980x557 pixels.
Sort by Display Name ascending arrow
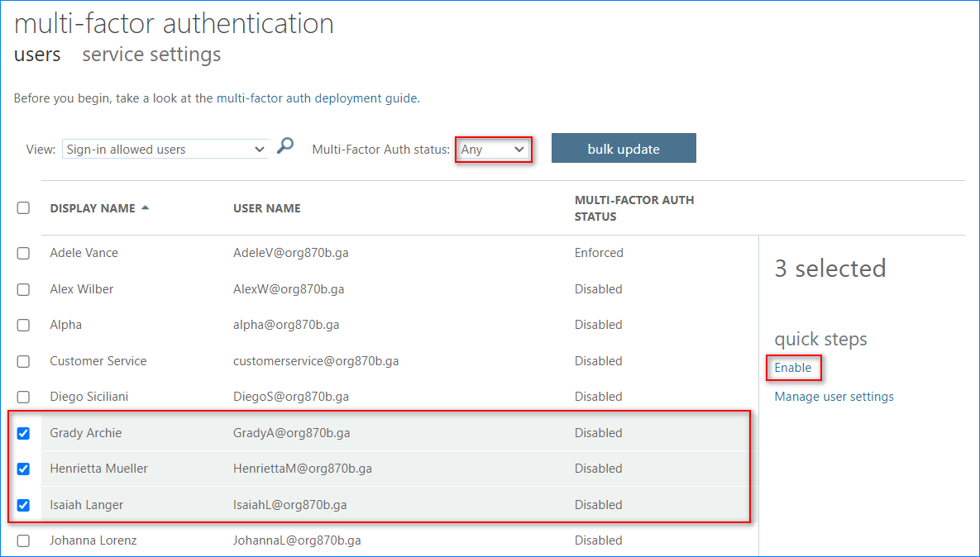point(145,208)
